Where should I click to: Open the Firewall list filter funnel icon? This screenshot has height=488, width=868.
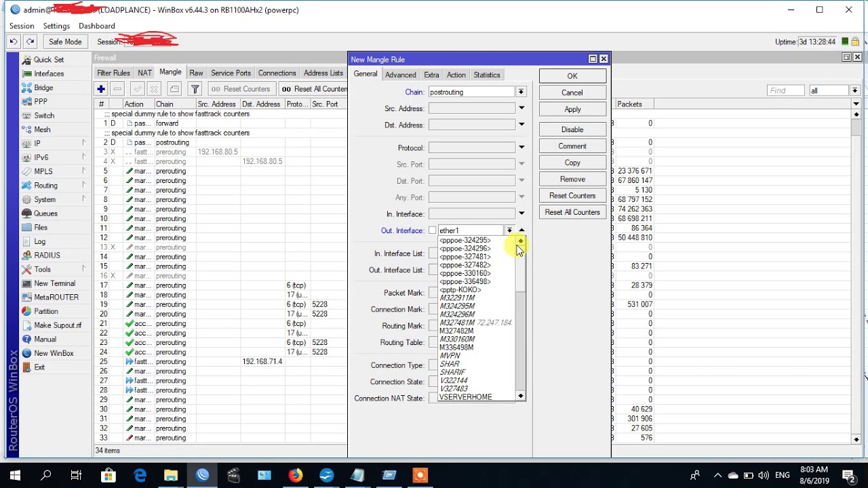coord(195,89)
